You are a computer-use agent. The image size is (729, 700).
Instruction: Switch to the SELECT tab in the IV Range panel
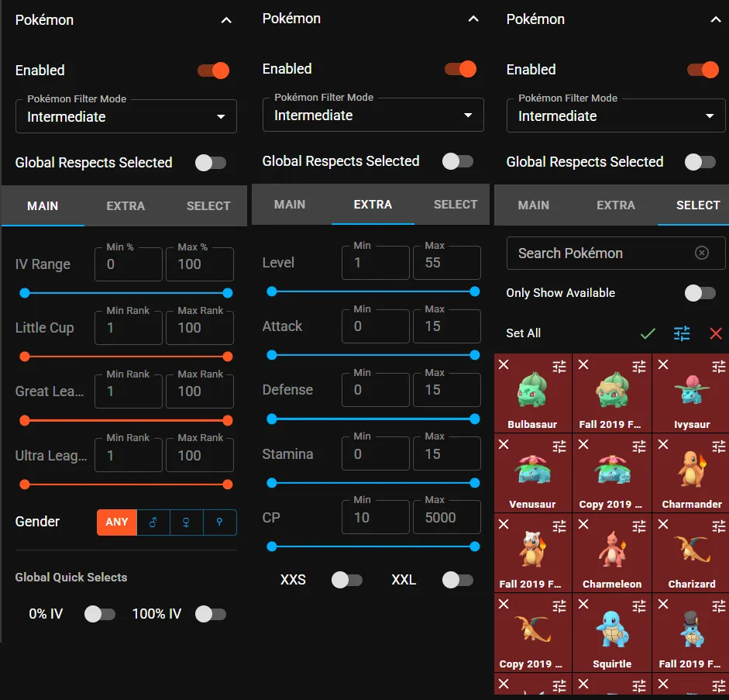click(208, 205)
